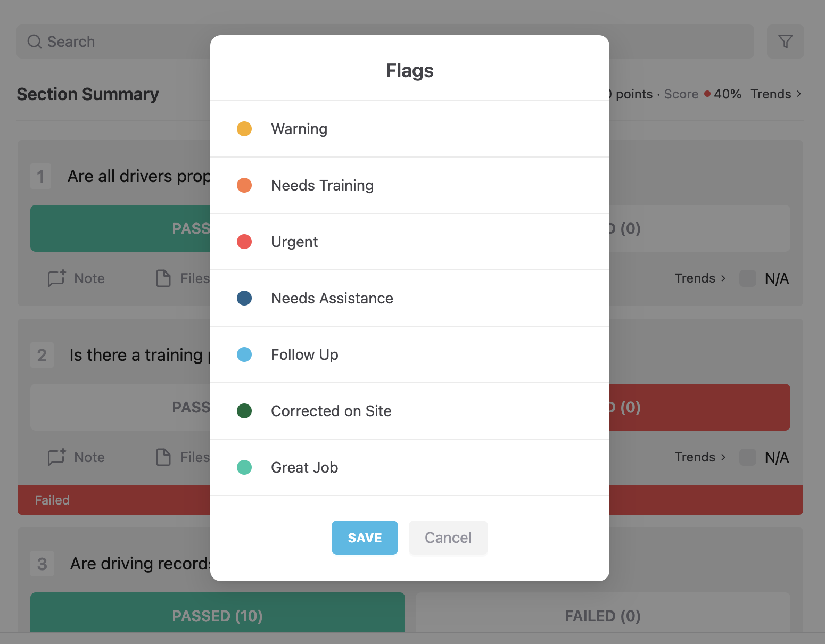
Task: Click the teal Great Job dot
Action: pyautogui.click(x=244, y=467)
